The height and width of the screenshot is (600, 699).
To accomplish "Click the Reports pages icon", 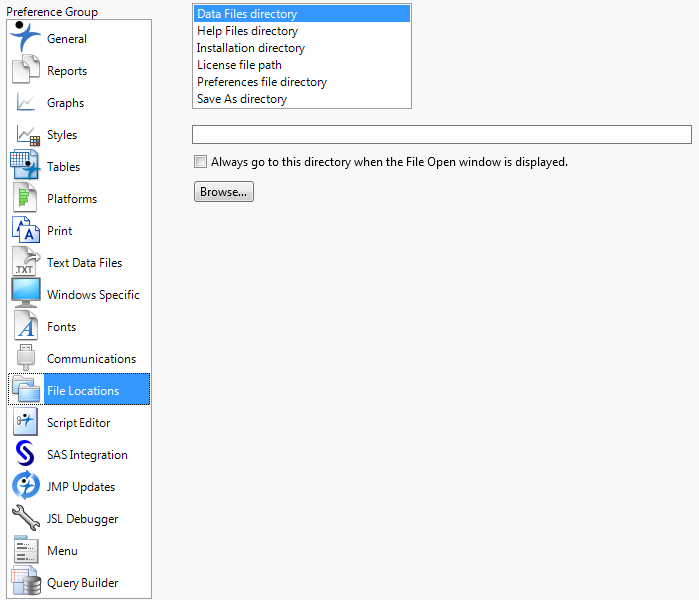I will (26, 69).
